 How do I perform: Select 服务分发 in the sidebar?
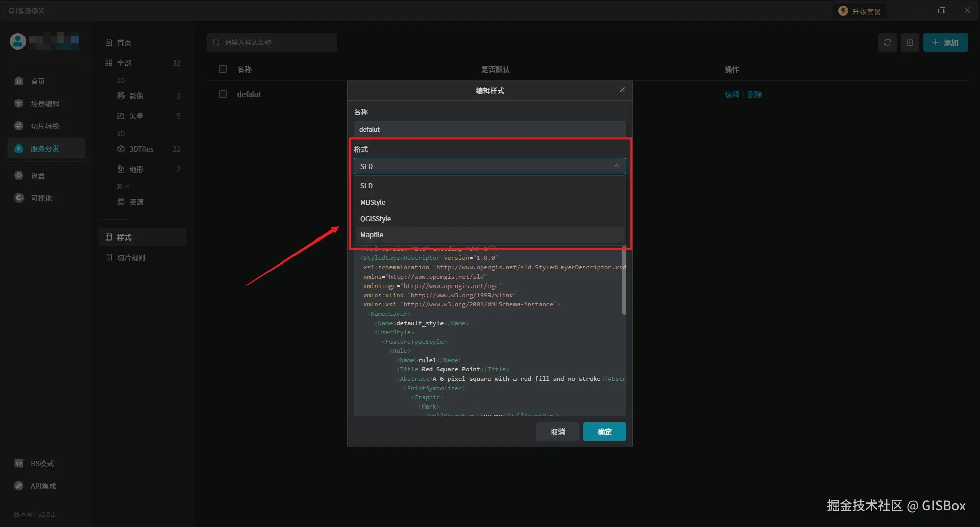pyautogui.click(x=46, y=149)
